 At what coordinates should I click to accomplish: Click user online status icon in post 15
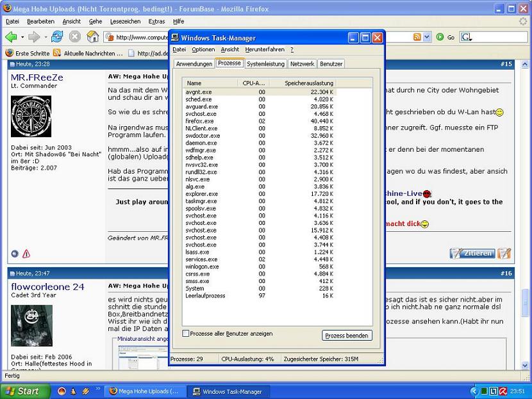click(15, 254)
